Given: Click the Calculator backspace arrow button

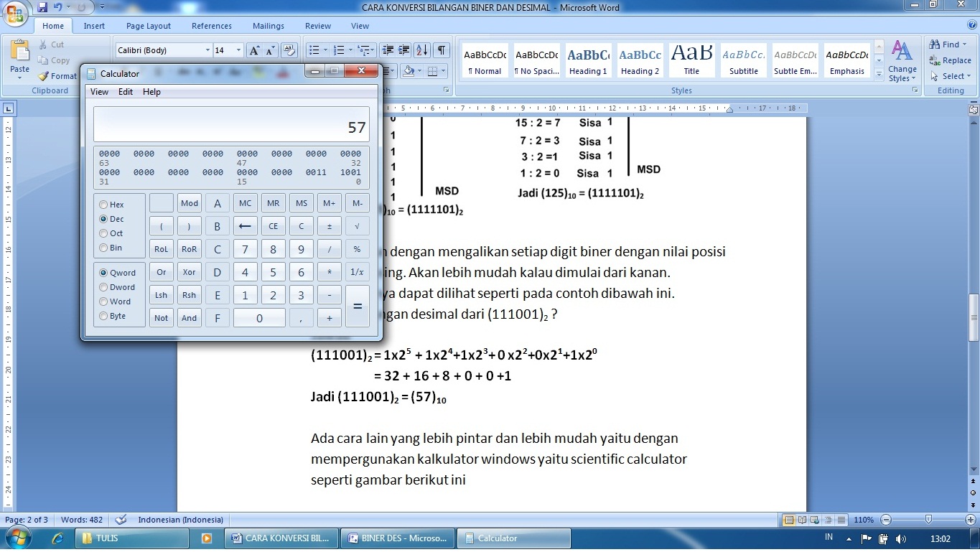Looking at the screenshot, I should tap(245, 226).
